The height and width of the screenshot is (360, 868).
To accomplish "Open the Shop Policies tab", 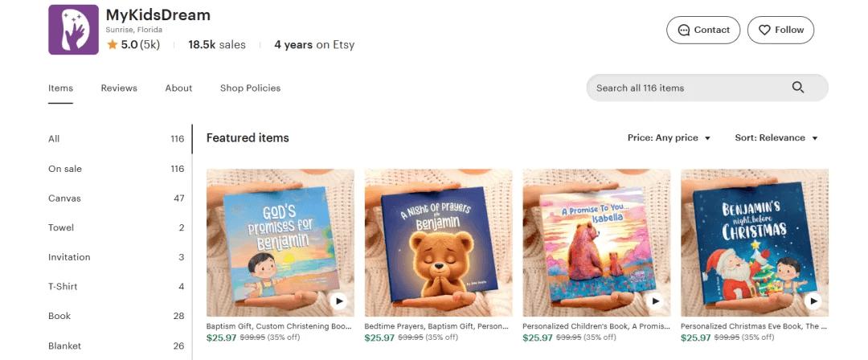I will pos(250,88).
